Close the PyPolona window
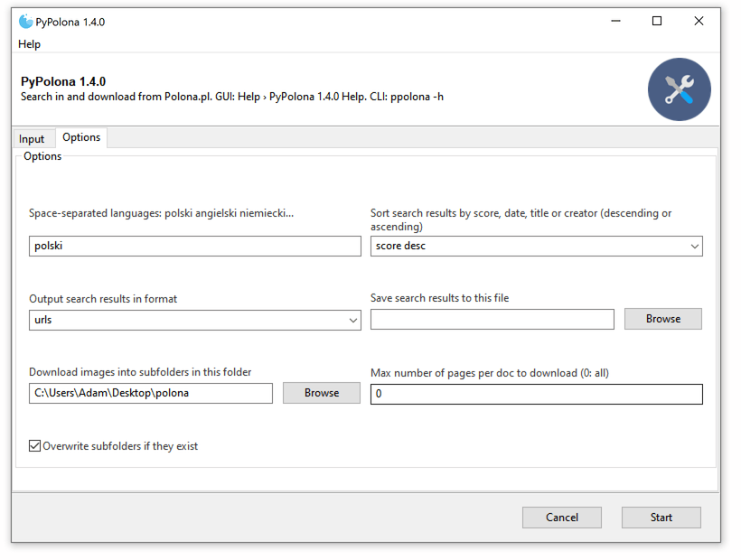 click(699, 22)
